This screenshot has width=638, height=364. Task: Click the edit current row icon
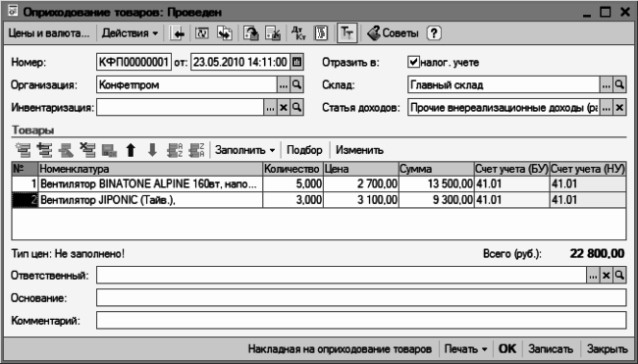(66, 150)
